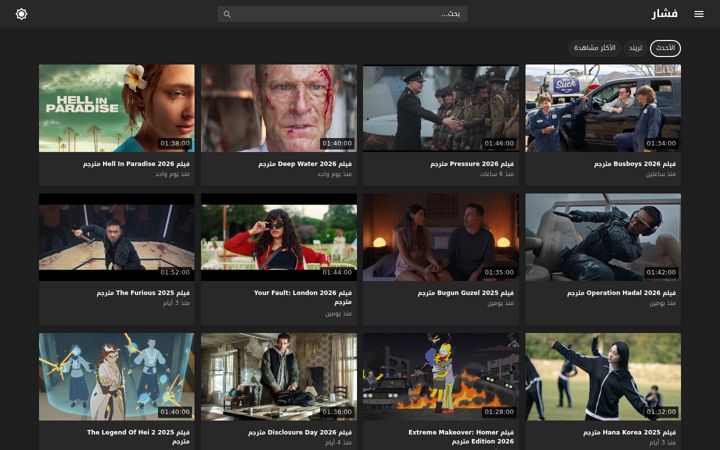Click the 01:35:00 duration badge
Image resolution: width=720 pixels, height=450 pixels.
[499, 272]
